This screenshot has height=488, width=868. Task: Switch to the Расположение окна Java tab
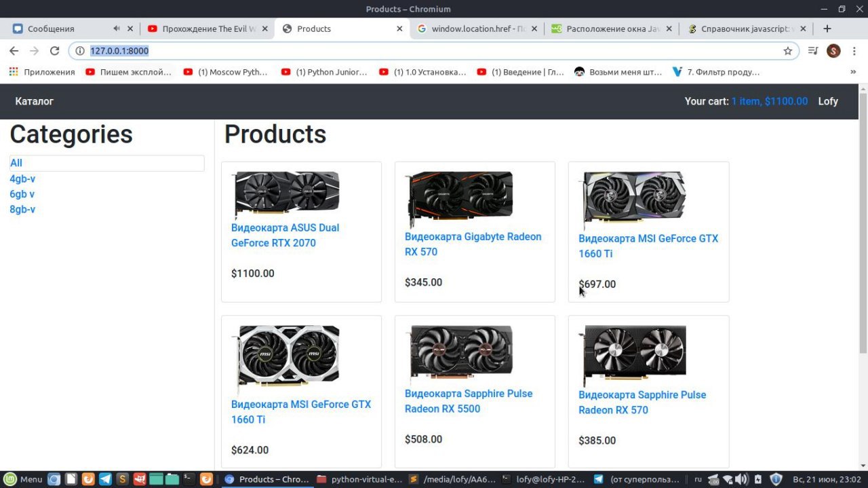613,29
